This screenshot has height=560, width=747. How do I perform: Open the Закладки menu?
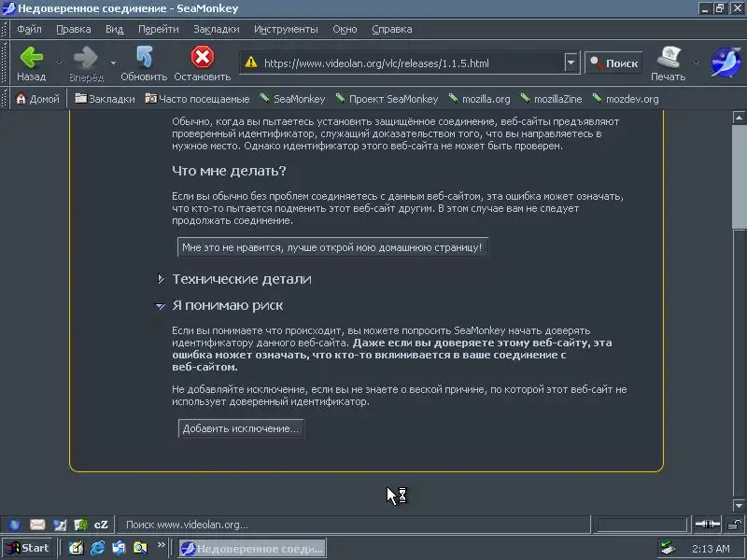pyautogui.click(x=217, y=29)
